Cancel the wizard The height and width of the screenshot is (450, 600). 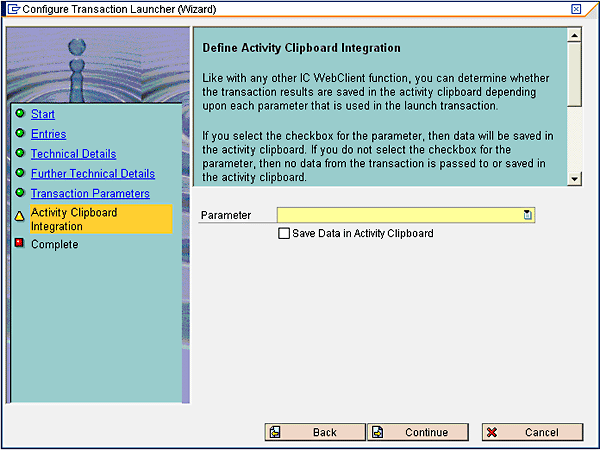(x=532, y=432)
